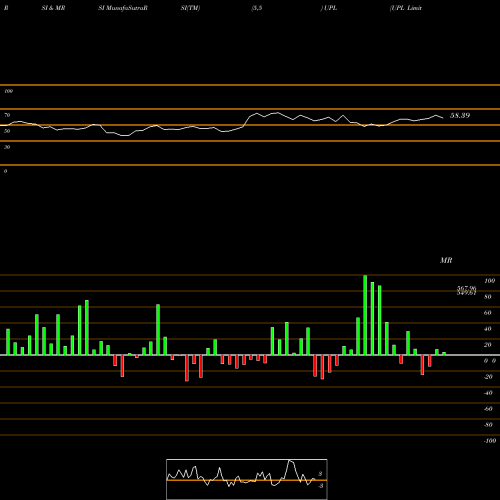Click the MR axis label -40
Viewport: 500px width, 500px height.
coord(488,393)
